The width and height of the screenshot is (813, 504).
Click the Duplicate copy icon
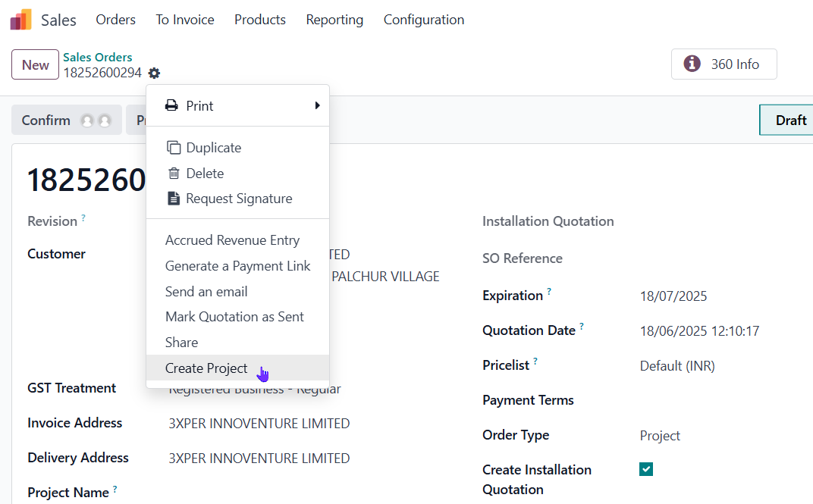click(x=174, y=148)
